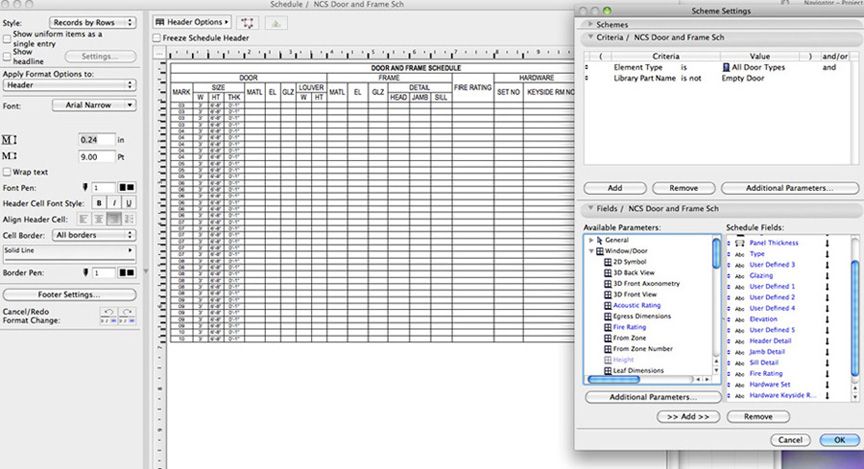Open the Cell Border All borders dropdown
864x469 pixels.
(94, 235)
